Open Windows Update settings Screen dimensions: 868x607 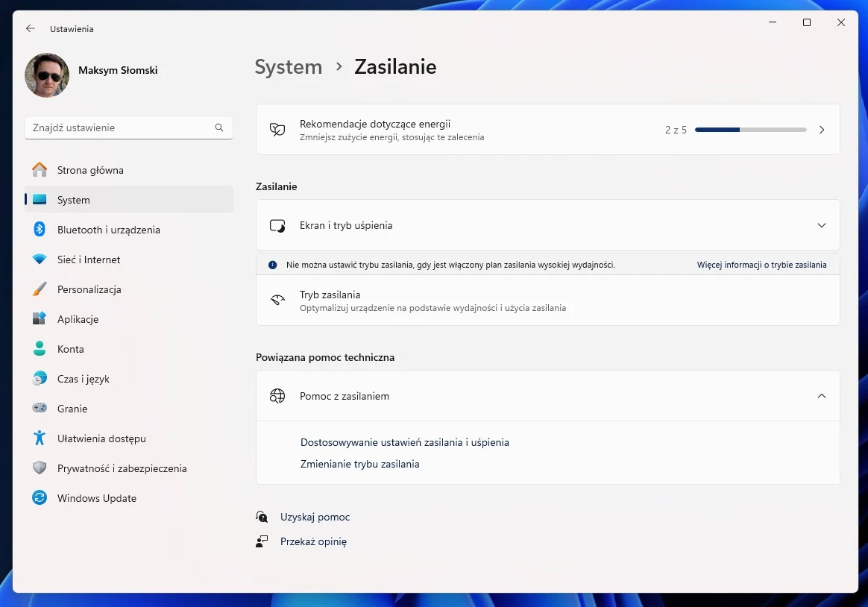tap(97, 498)
